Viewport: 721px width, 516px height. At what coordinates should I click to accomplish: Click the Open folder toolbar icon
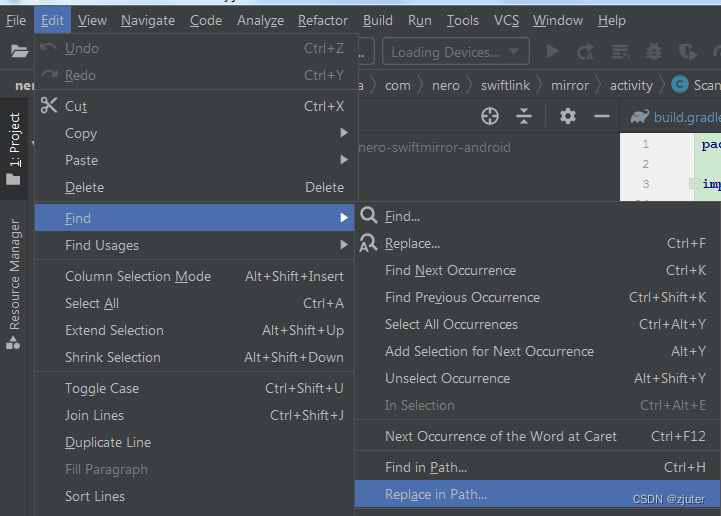(19, 51)
